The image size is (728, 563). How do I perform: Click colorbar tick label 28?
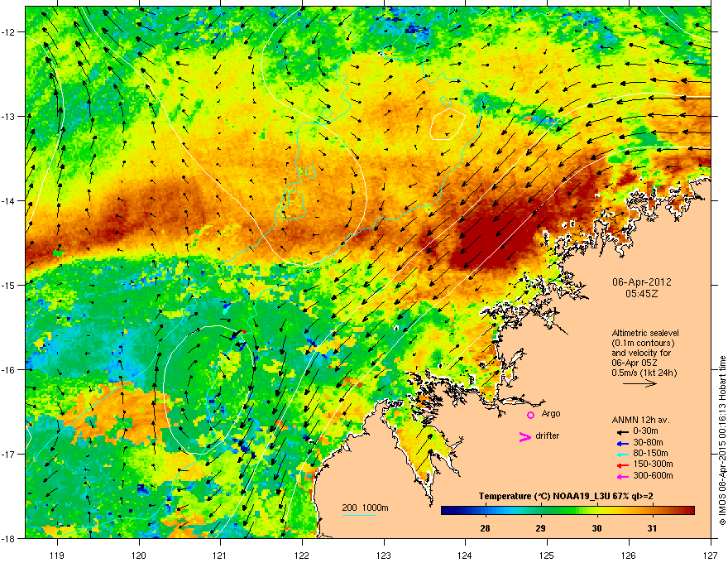coord(485,528)
